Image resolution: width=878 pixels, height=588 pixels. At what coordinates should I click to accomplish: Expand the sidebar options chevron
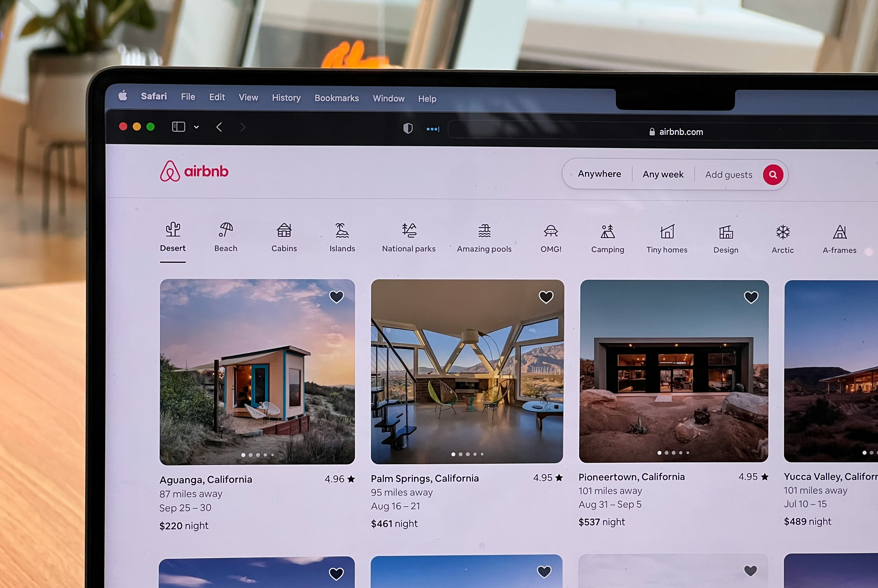(x=196, y=127)
